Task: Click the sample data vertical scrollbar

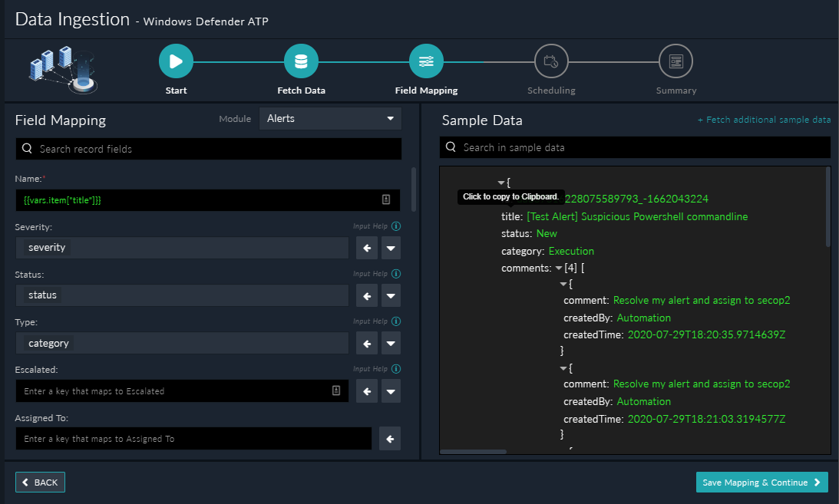Action: click(827, 207)
